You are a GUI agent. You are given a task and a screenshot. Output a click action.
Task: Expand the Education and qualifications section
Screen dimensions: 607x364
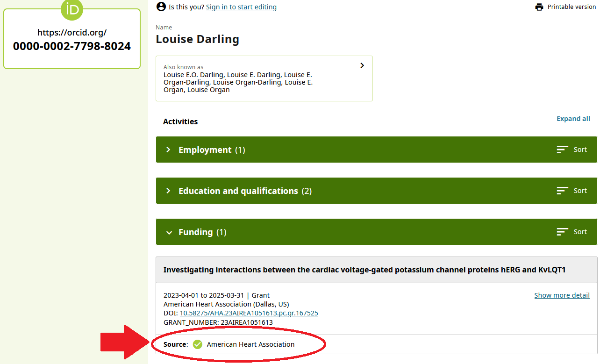168,191
